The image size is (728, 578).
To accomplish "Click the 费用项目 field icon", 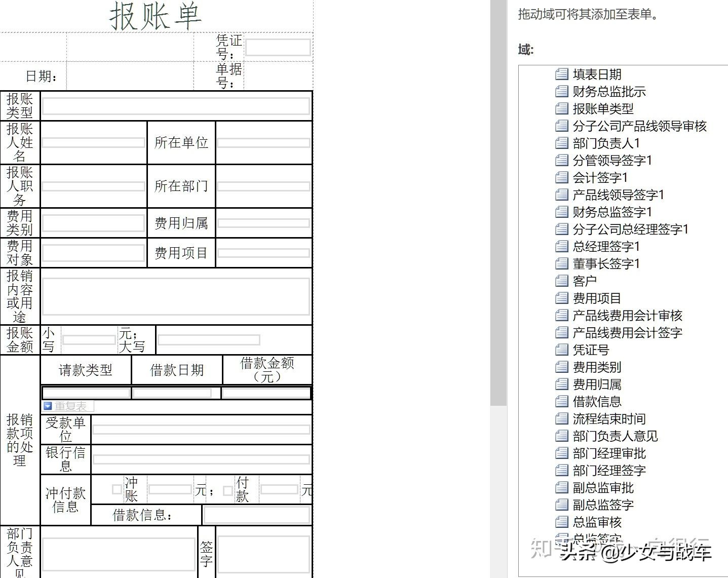I will click(x=562, y=298).
